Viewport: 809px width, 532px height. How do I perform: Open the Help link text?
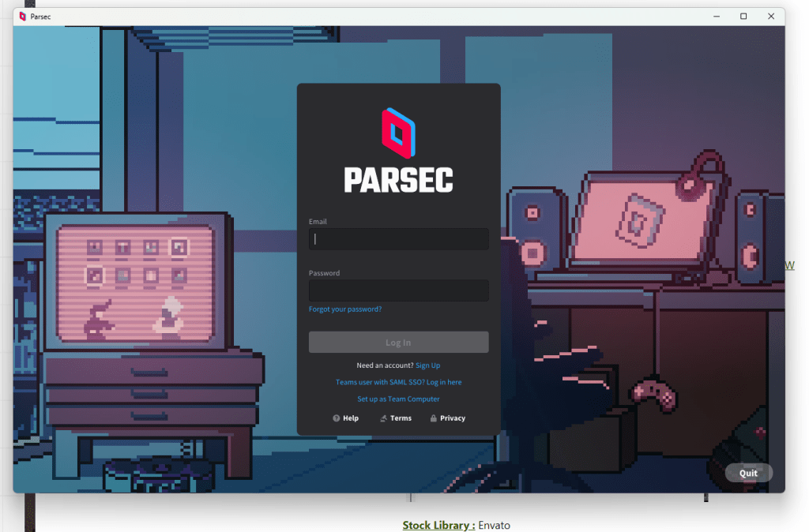[x=351, y=418]
